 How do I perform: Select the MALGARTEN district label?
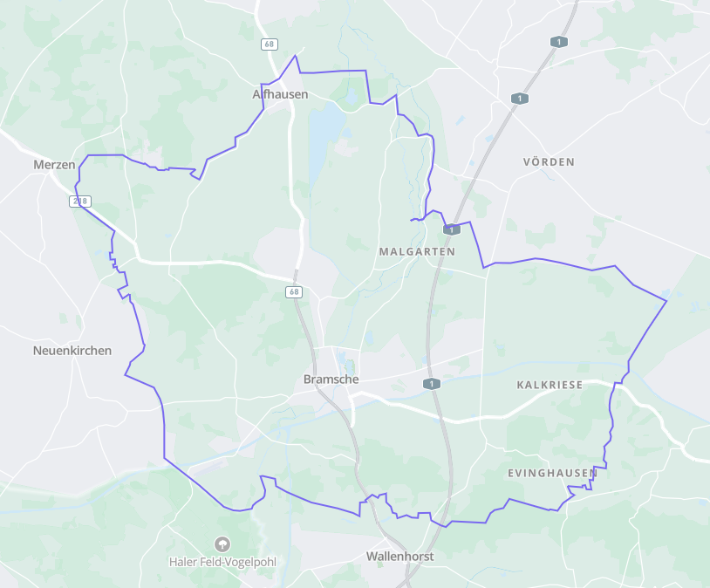click(x=417, y=251)
